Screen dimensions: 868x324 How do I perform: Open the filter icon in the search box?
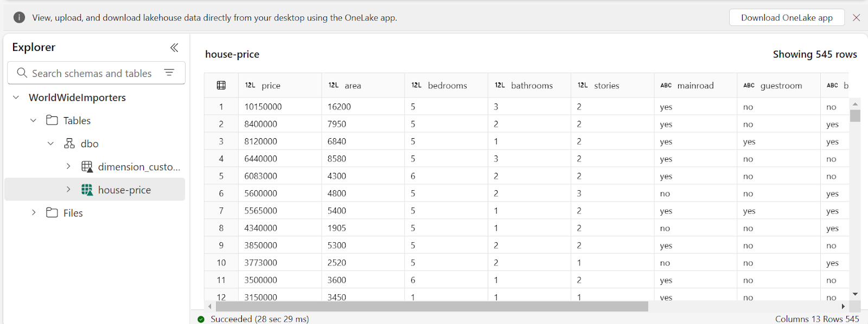coord(169,73)
